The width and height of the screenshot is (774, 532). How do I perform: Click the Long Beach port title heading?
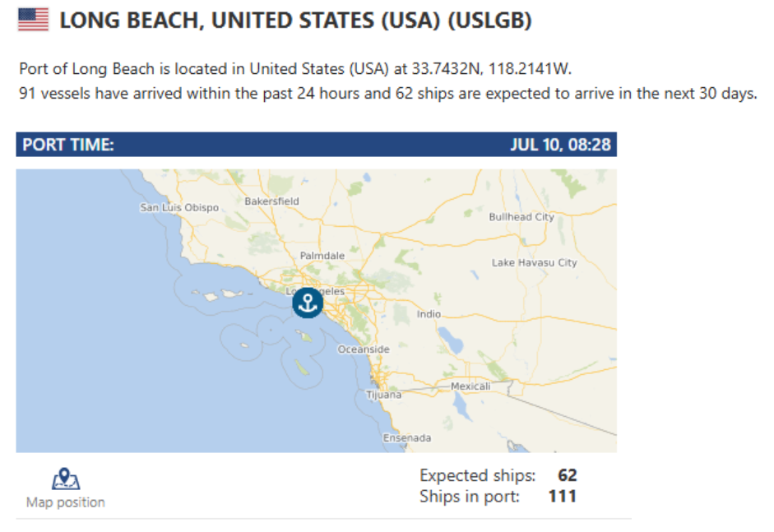[x=295, y=21]
